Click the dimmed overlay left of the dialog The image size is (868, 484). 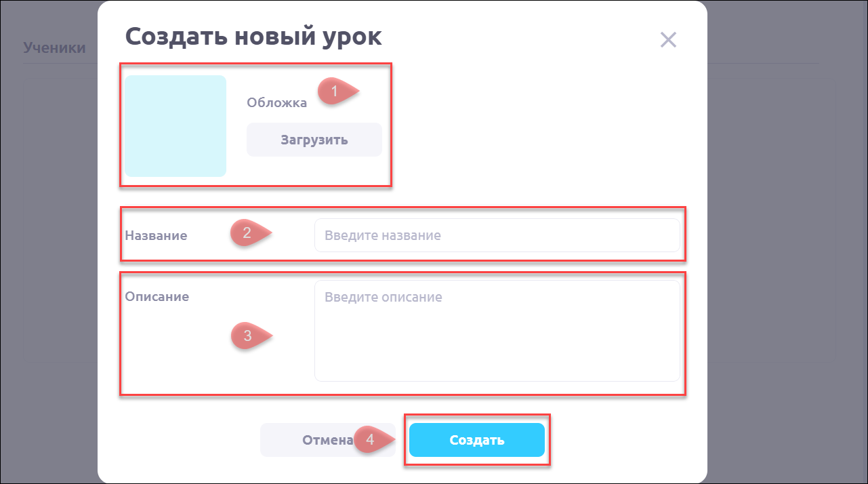pos(49,271)
